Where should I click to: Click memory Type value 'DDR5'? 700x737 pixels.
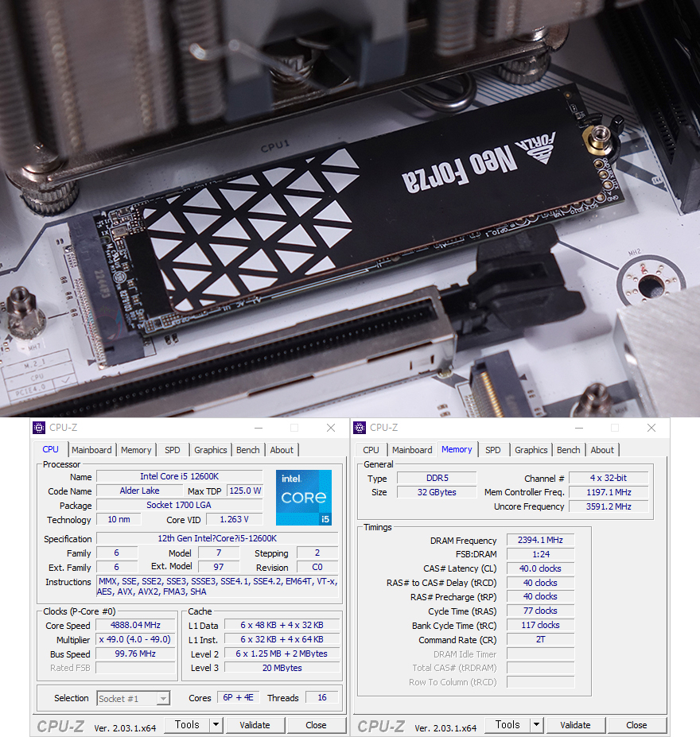tap(437, 478)
